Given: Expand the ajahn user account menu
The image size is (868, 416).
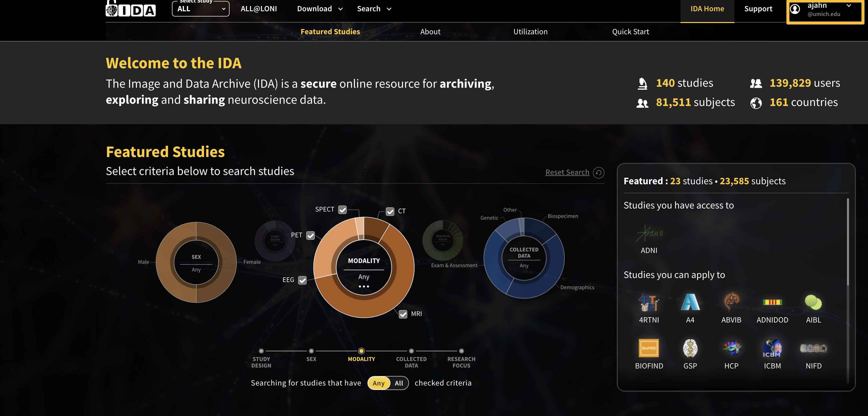Looking at the screenshot, I should click(x=825, y=10).
